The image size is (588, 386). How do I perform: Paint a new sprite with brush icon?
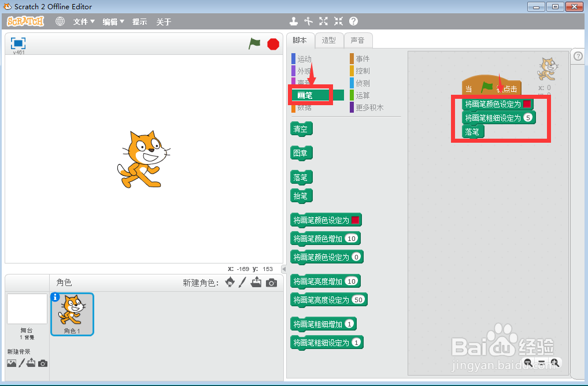pos(243,282)
